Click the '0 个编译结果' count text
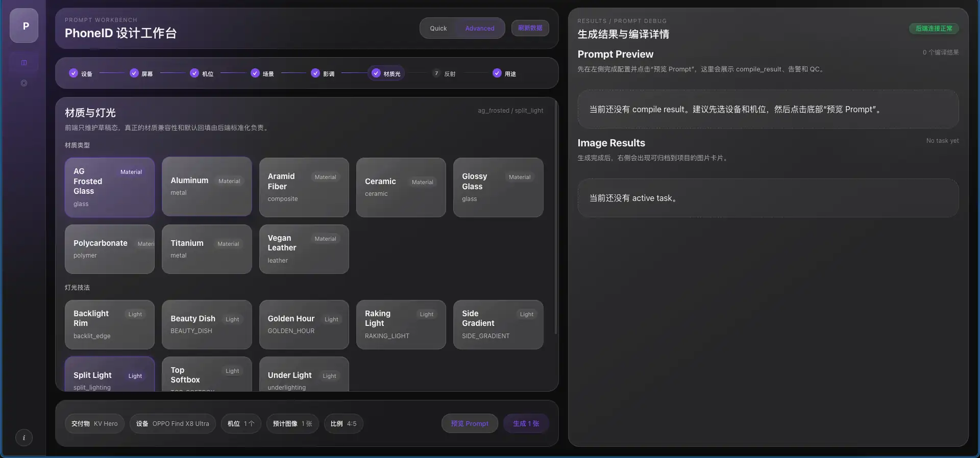This screenshot has height=458, width=980. pos(941,53)
